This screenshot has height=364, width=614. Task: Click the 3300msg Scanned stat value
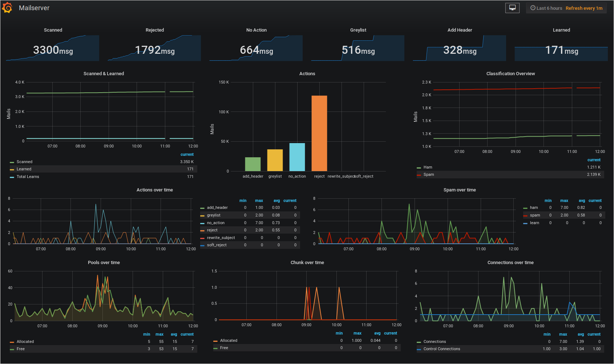[x=53, y=50]
